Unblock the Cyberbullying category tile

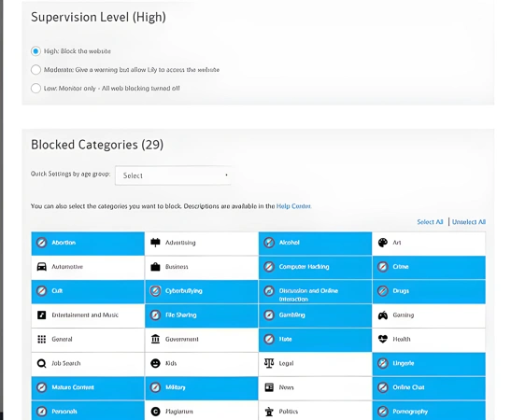(202, 291)
